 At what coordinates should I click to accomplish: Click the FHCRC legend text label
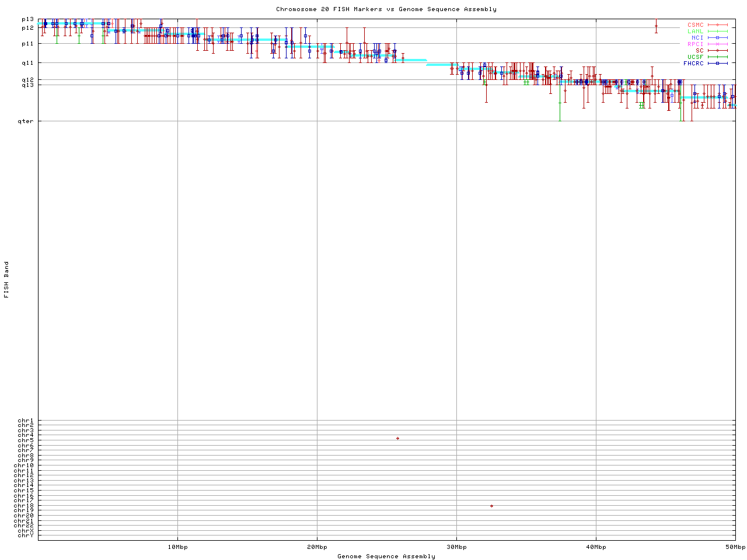(x=693, y=64)
